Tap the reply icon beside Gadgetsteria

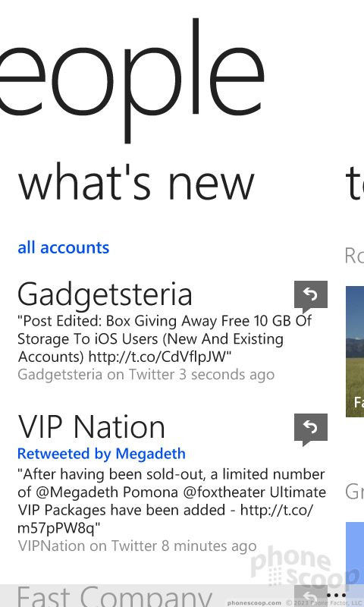tap(311, 297)
